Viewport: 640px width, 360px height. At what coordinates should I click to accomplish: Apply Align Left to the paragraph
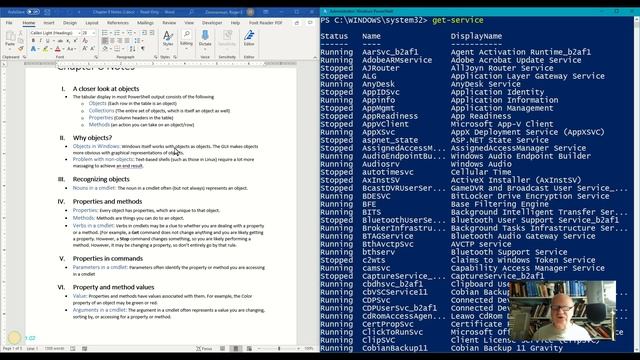tap(105, 41)
